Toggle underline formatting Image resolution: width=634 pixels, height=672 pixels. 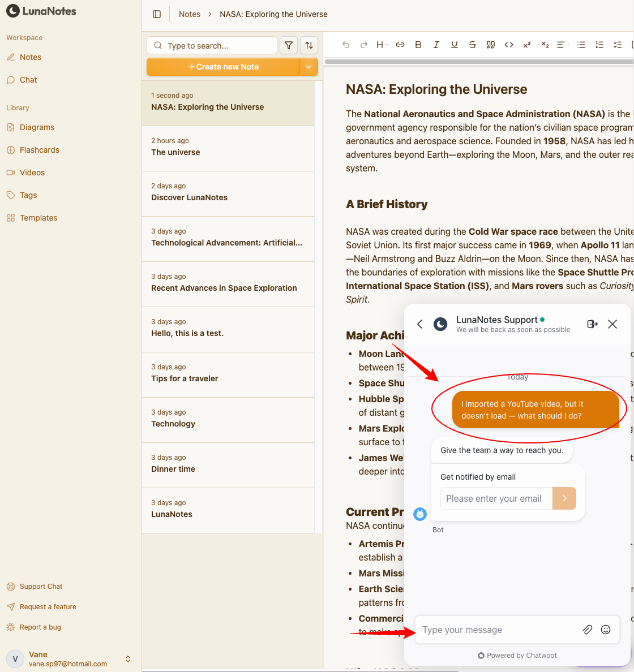[x=455, y=45]
